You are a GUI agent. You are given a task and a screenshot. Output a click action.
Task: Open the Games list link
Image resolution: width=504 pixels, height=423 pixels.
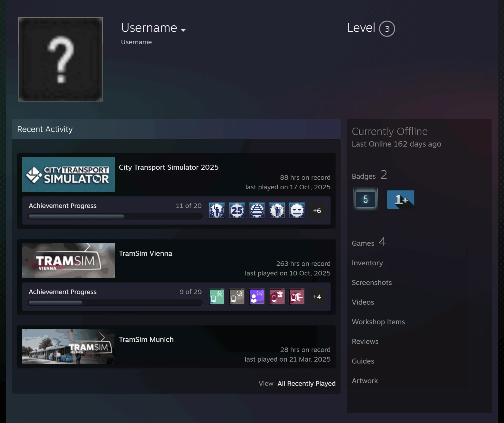pyautogui.click(x=369, y=242)
